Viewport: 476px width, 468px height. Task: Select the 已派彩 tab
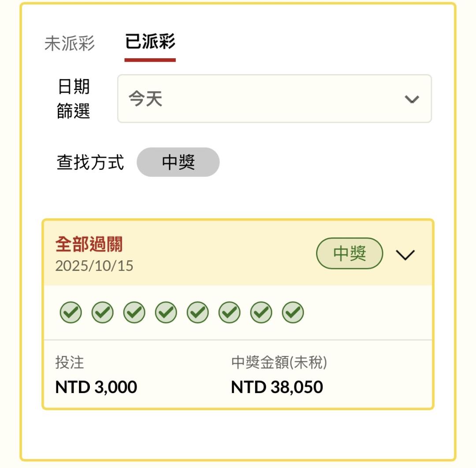150,42
